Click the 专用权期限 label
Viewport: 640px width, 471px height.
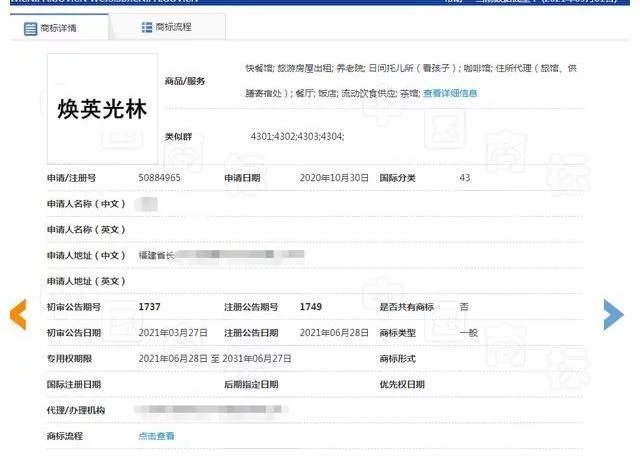click(x=69, y=358)
